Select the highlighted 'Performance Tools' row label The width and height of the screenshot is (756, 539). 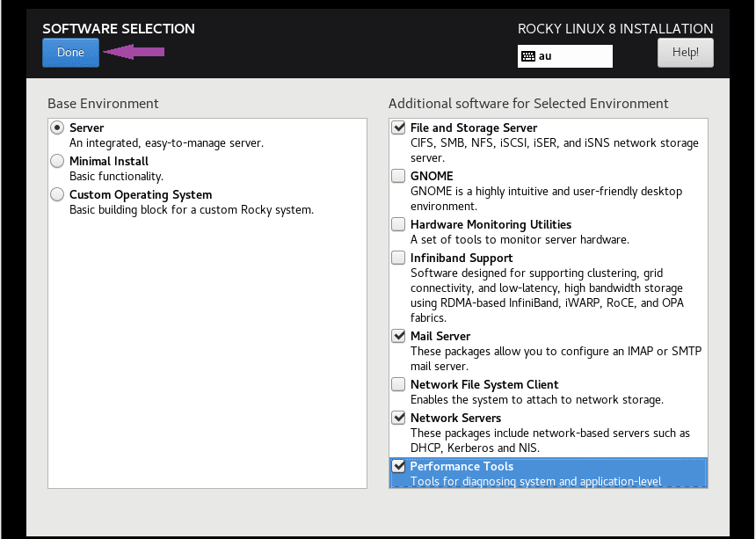[462, 466]
